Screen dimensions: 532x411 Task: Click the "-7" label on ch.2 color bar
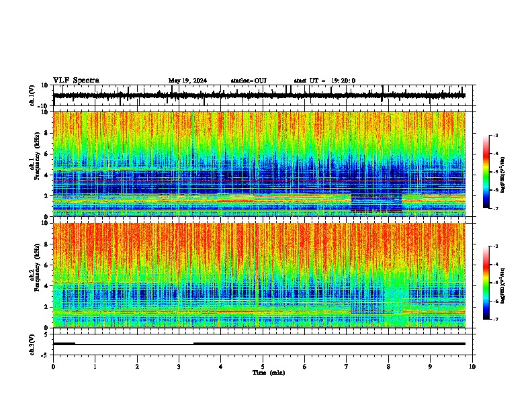coord(495,320)
